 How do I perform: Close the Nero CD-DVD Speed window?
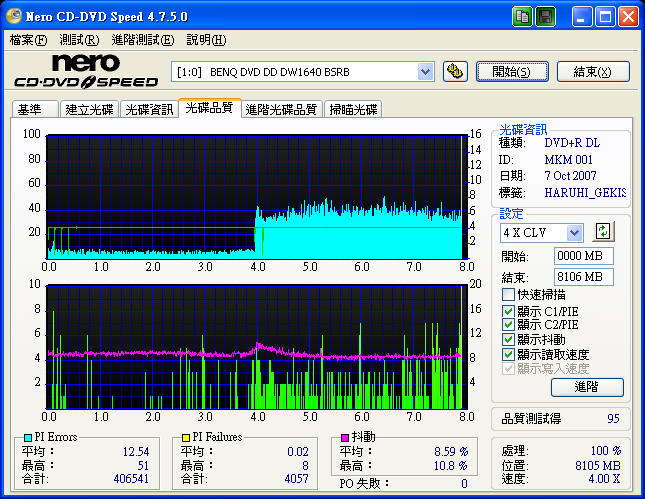tap(629, 17)
